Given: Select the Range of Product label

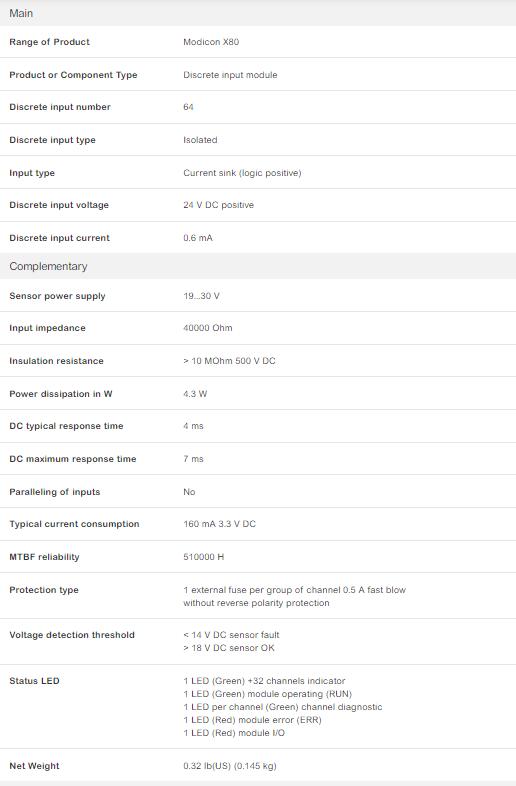Looking at the screenshot, I should (49, 42).
